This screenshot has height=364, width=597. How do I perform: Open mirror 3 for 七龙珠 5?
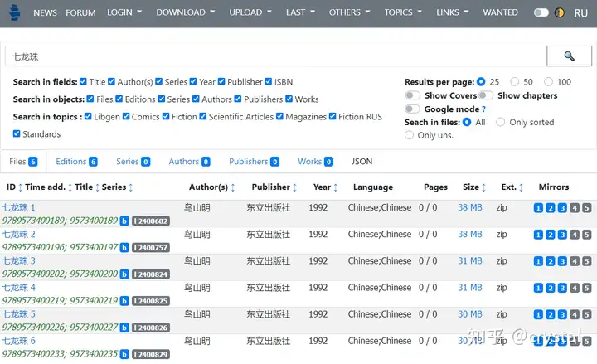coord(562,314)
